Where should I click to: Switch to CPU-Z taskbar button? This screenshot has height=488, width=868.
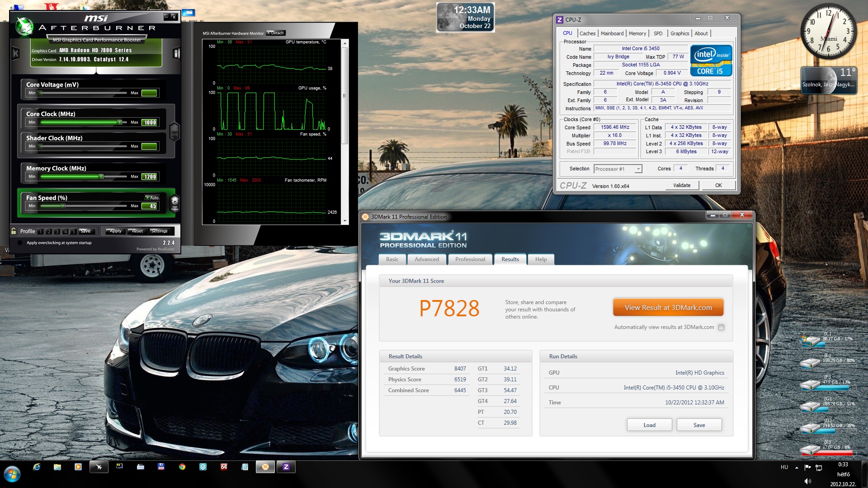[286, 467]
